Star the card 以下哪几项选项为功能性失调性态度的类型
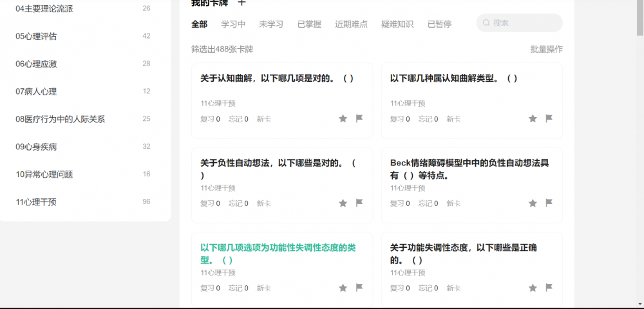 [x=343, y=288]
